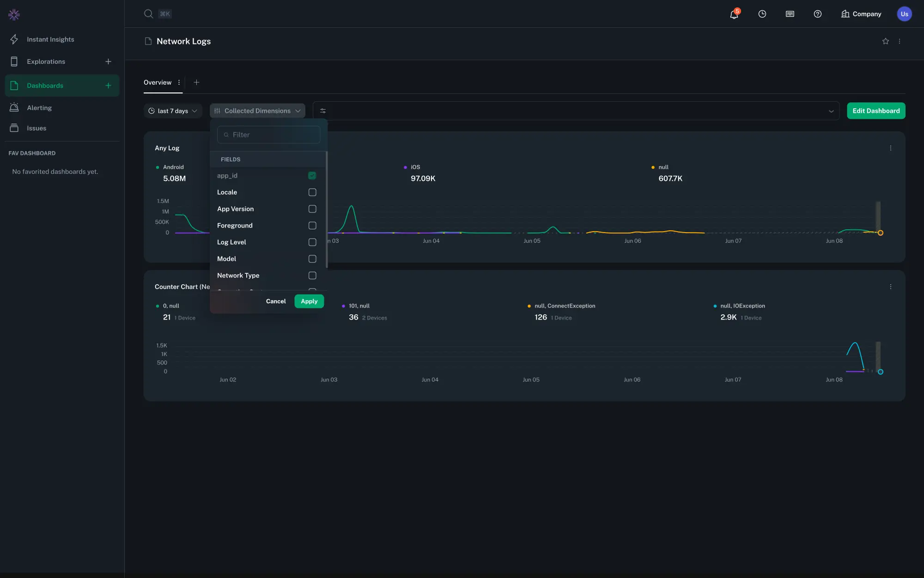The height and width of the screenshot is (578, 924).
Task: Open the last 7 days time range dropdown
Action: pyautogui.click(x=173, y=111)
